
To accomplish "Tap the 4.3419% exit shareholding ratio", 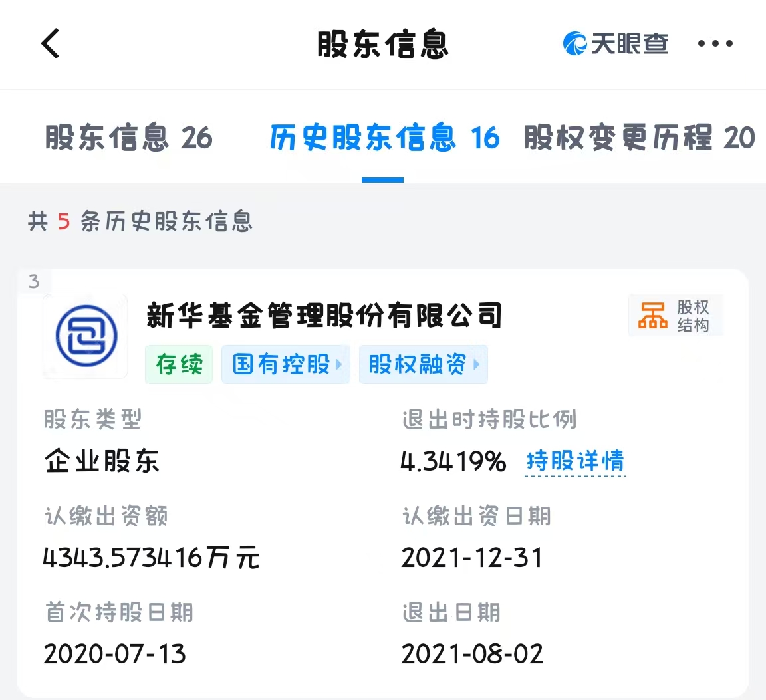I will [x=453, y=461].
